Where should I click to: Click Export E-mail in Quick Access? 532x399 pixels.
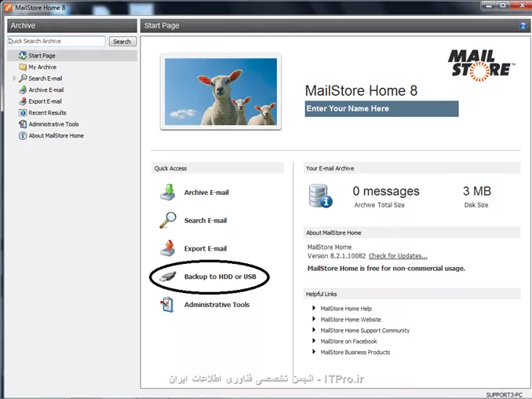click(206, 248)
